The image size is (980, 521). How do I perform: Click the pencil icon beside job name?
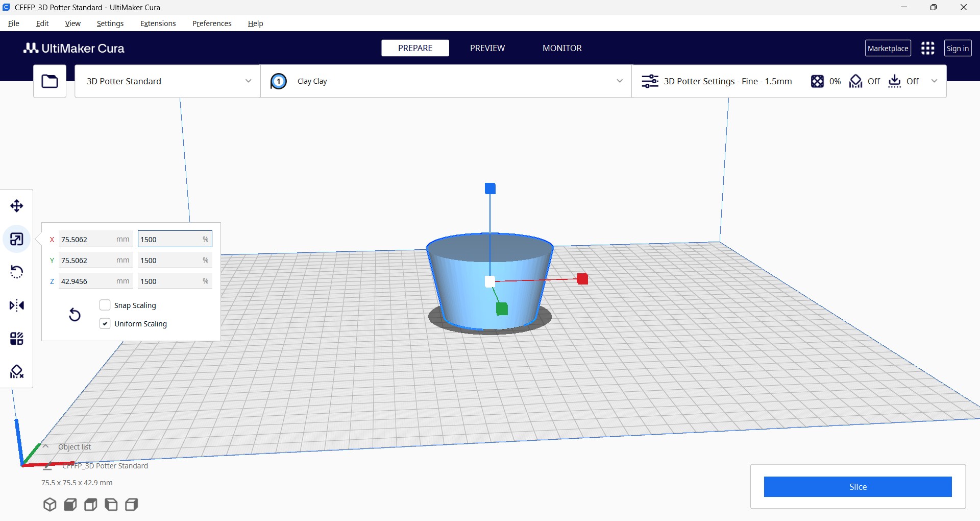point(48,466)
